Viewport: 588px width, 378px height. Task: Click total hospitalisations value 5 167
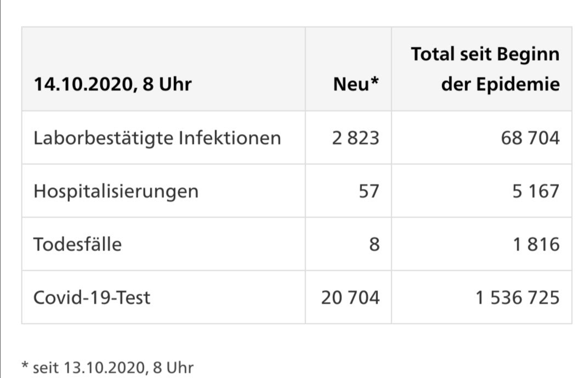coord(536,191)
